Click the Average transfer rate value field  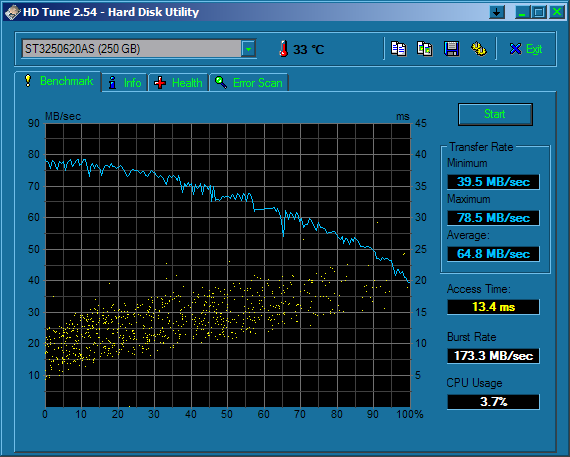[x=493, y=253]
